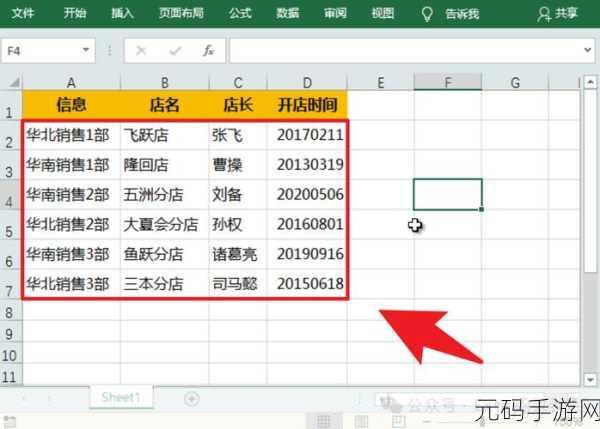600x429 pixels.
Task: Switch to Normal view icon in status bar
Action: click(323, 421)
